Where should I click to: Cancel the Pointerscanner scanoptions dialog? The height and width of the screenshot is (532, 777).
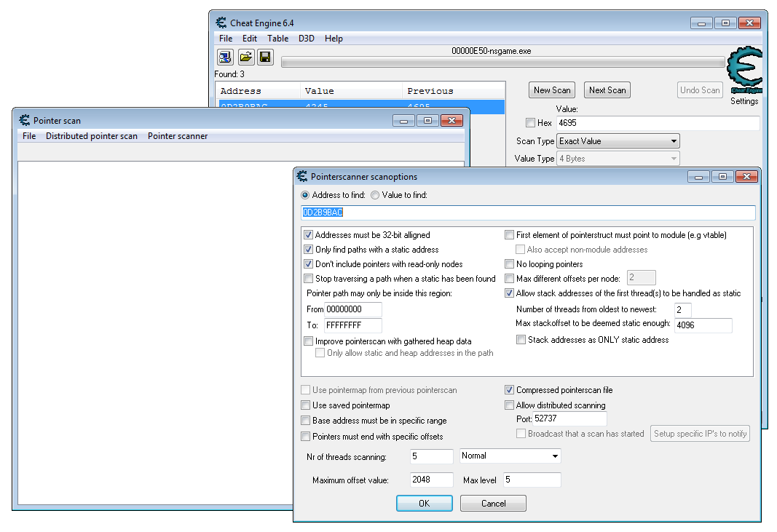click(x=493, y=504)
